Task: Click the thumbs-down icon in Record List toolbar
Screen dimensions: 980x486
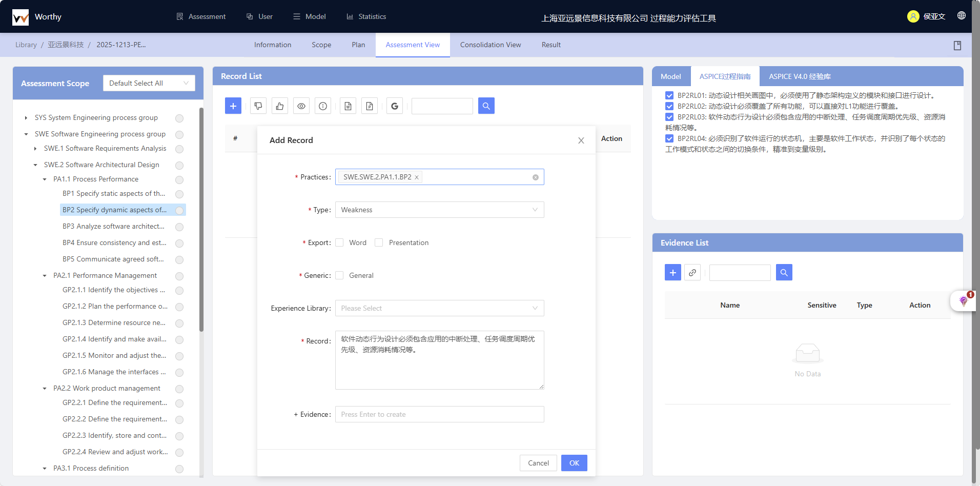Action: coord(258,106)
